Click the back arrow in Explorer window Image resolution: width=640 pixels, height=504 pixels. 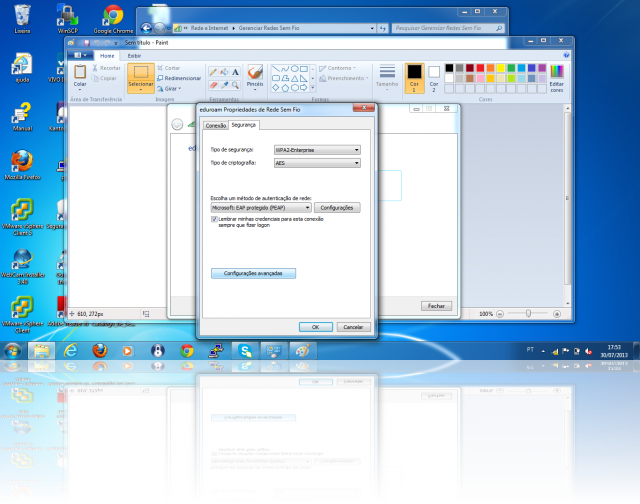(146, 28)
